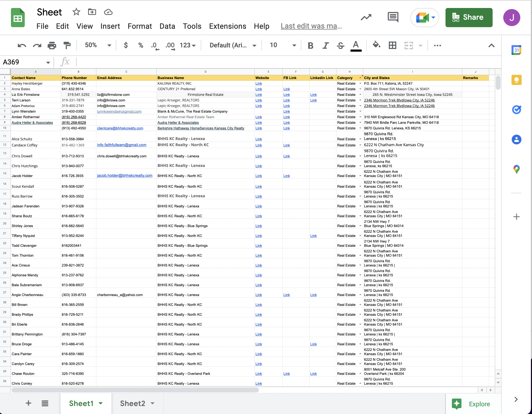Open the lynnkweinstein@gmail.com email link
This screenshot has width=532, height=414.
tap(119, 111)
